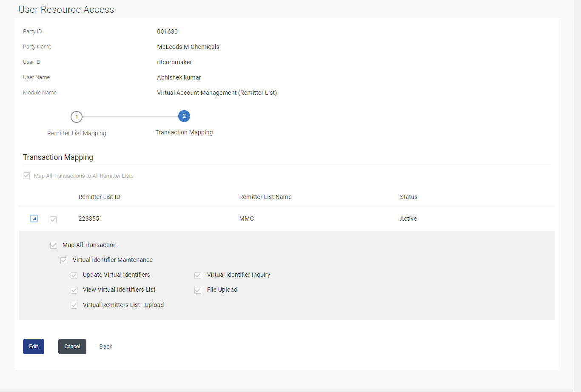
Task: Toggle Update Virtual Identifiers checkbox
Action: 74,275
